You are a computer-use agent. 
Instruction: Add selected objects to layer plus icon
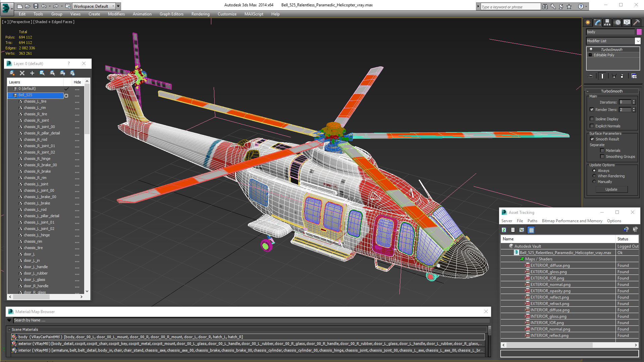(x=32, y=73)
